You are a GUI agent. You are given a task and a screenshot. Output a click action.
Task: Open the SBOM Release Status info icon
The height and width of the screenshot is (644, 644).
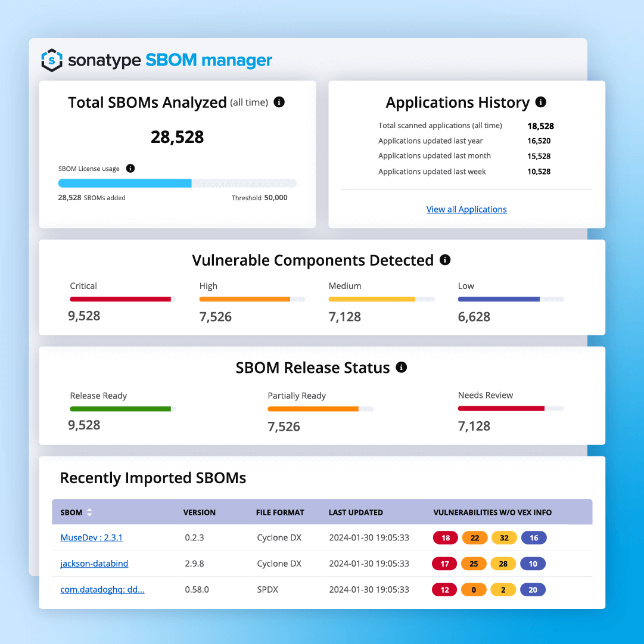pyautogui.click(x=402, y=368)
